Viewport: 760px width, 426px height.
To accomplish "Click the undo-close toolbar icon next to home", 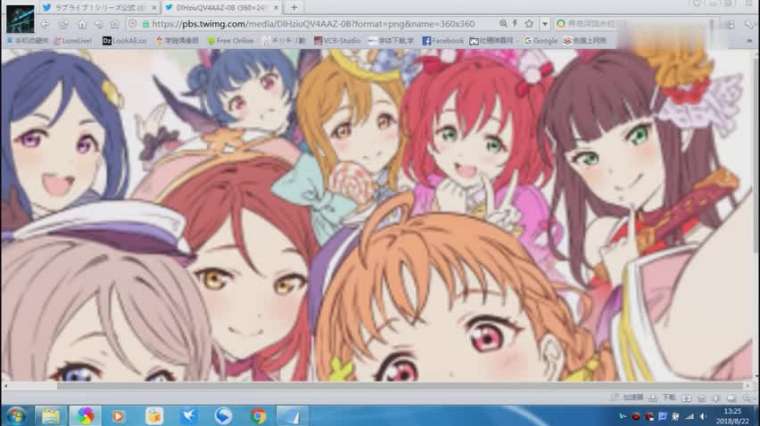I will 99,24.
